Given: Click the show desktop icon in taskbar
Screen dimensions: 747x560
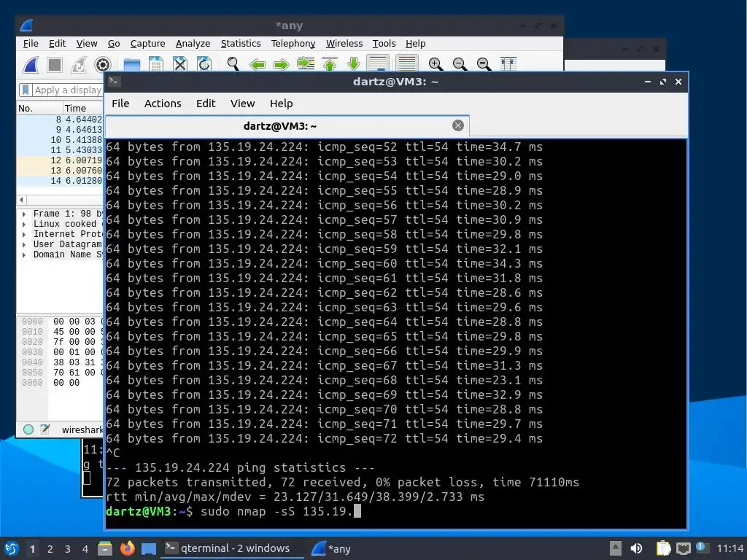Looking at the screenshot, I should [x=149, y=549].
